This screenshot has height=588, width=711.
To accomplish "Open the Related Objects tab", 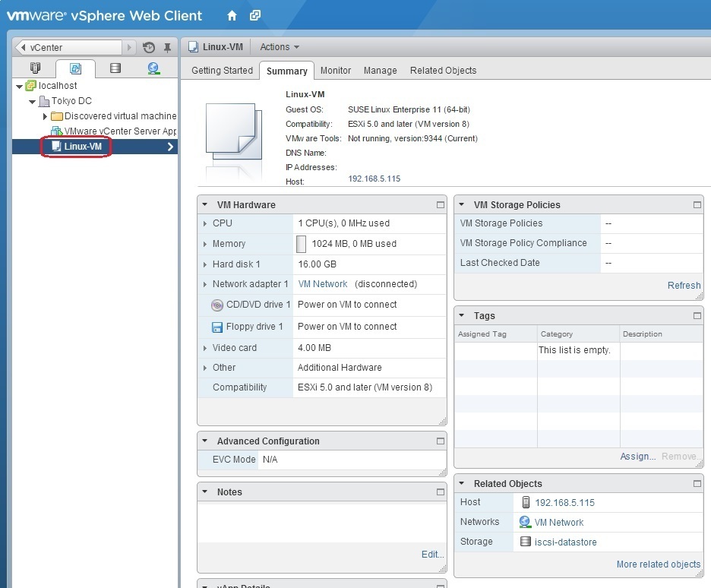I will (x=443, y=70).
